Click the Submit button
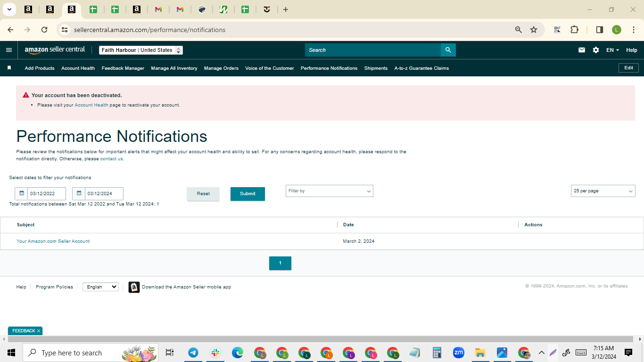This screenshot has width=644, height=362. pos(248,194)
